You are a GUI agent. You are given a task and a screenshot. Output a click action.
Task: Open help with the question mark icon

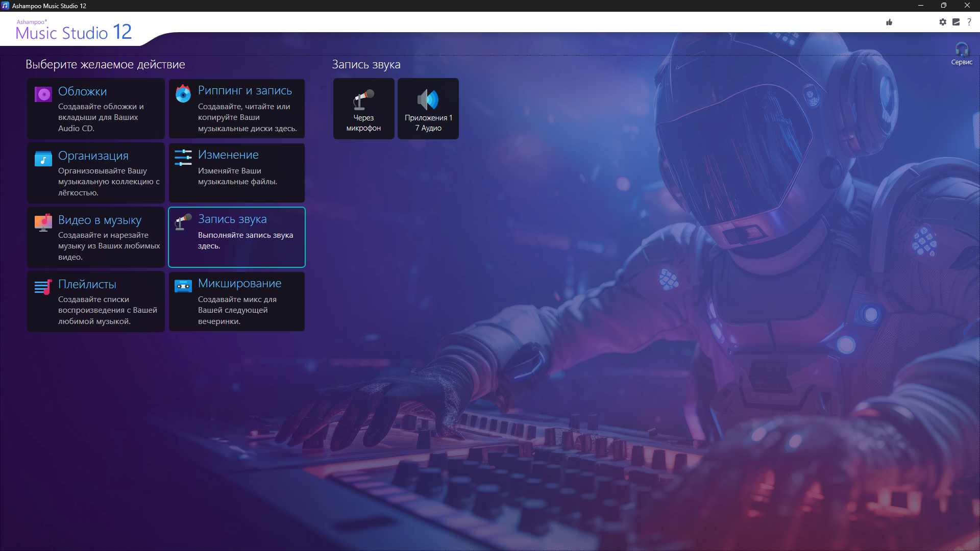point(969,22)
